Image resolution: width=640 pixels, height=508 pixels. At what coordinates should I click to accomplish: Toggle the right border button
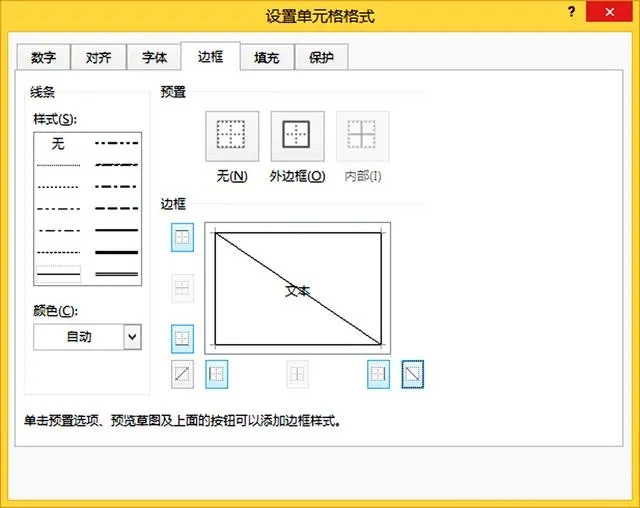pos(378,374)
